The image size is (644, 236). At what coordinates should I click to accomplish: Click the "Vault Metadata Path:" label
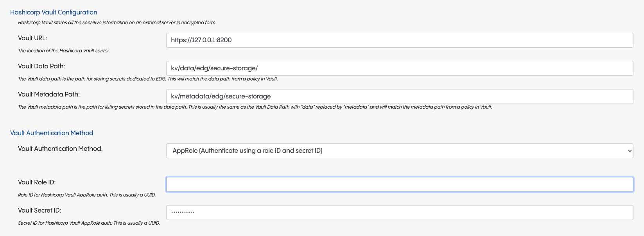pyautogui.click(x=49, y=95)
